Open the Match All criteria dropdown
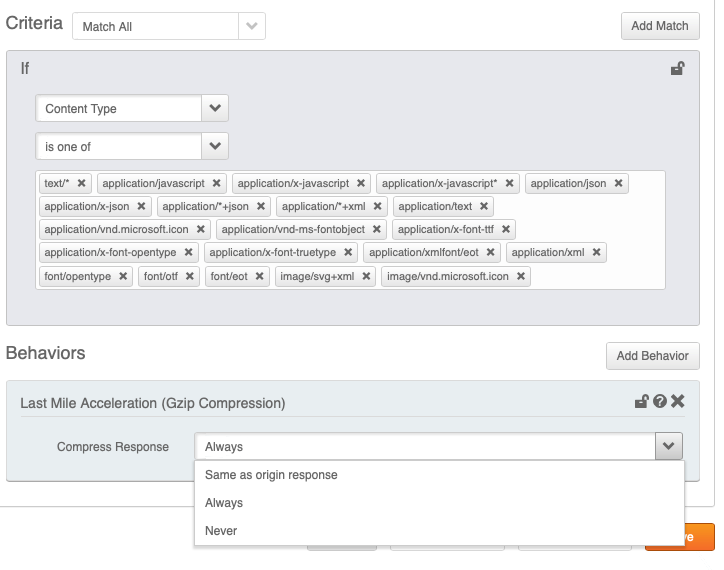This screenshot has height=570, width=724. 253,26
